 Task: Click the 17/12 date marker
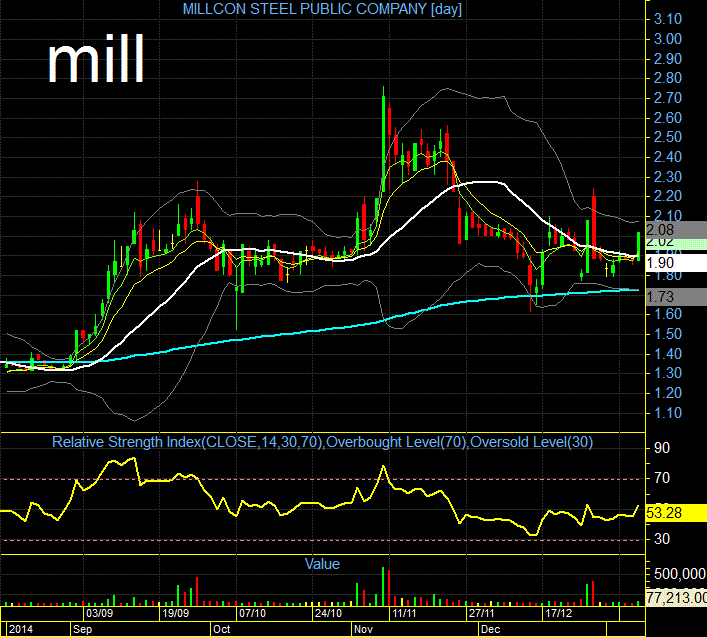pos(559,613)
